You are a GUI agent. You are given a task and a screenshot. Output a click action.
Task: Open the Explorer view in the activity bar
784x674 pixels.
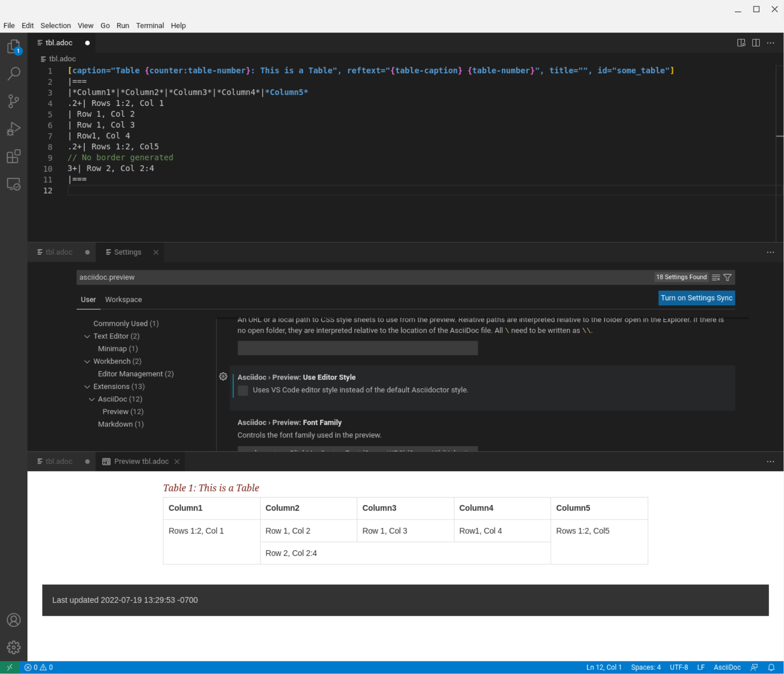pos(13,47)
